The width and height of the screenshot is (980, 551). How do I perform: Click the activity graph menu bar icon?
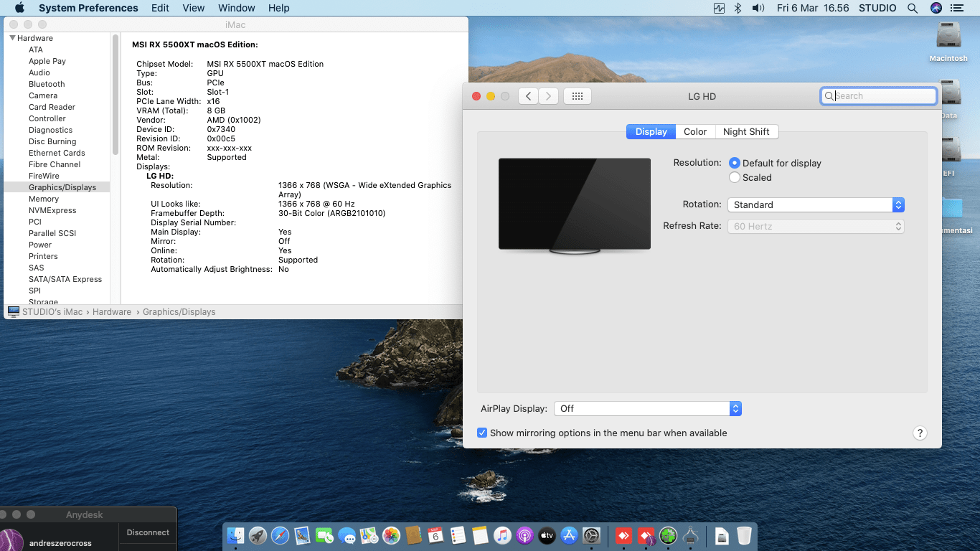[x=719, y=8]
